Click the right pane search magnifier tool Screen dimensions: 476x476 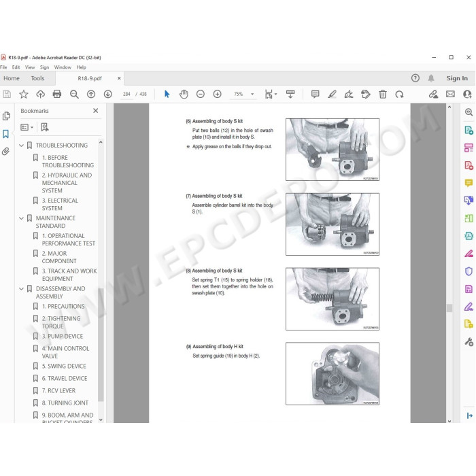coord(469,112)
